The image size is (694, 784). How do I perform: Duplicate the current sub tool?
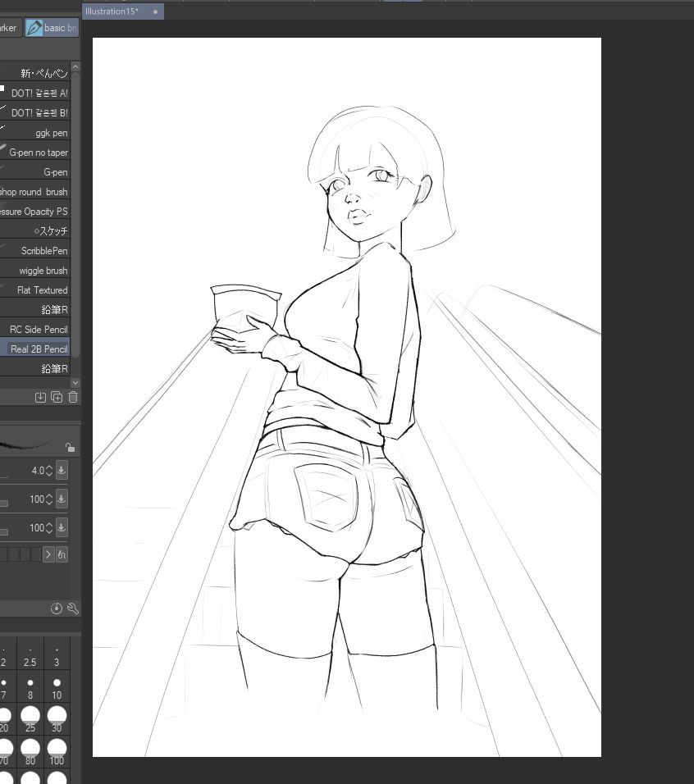point(56,396)
